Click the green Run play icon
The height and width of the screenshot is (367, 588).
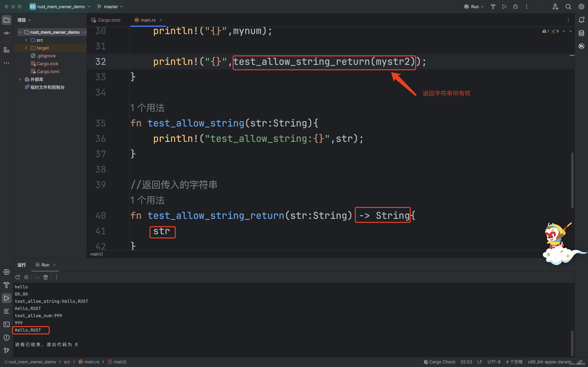[504, 7]
